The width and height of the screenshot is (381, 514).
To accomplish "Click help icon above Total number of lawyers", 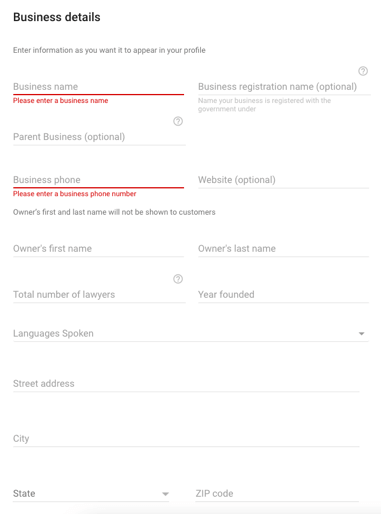I will coord(178,279).
